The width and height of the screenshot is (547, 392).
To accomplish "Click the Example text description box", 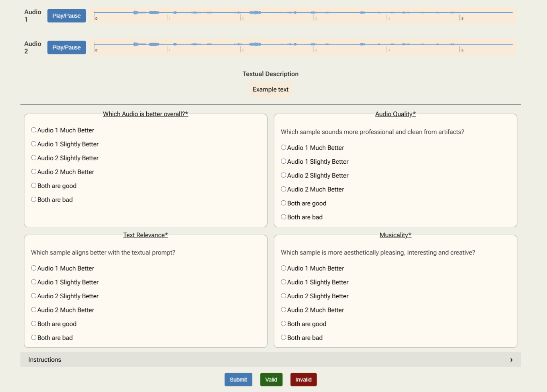I will pos(271,89).
